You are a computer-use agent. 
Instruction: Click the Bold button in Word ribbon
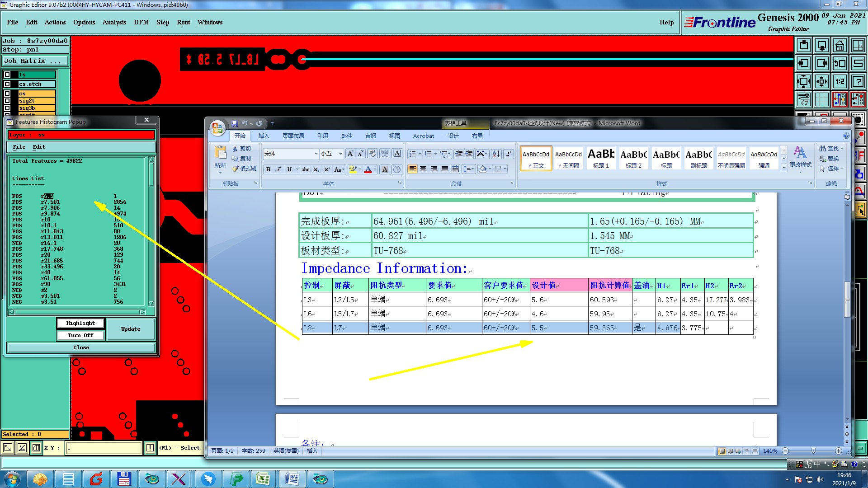pyautogui.click(x=268, y=169)
